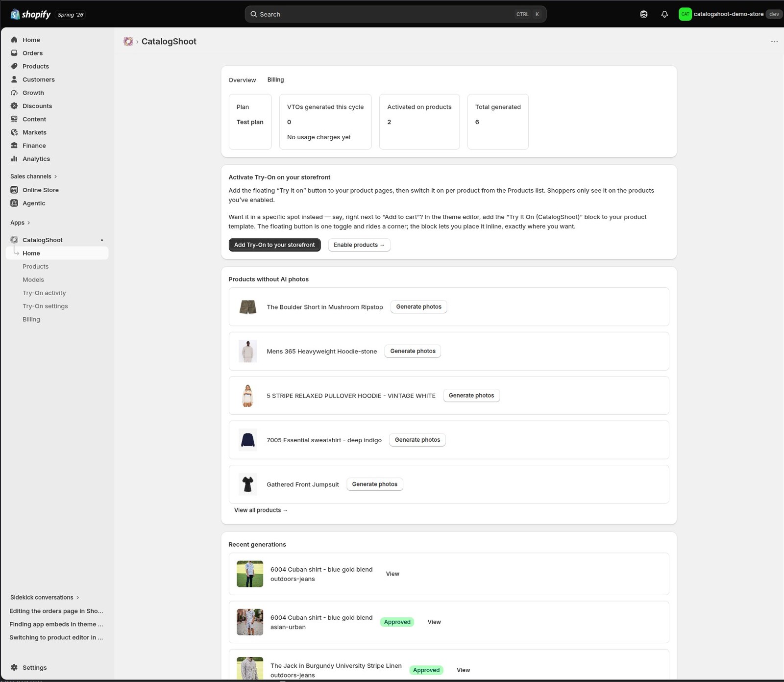Click the Markets globe icon
The width and height of the screenshot is (784, 682).
(14, 132)
